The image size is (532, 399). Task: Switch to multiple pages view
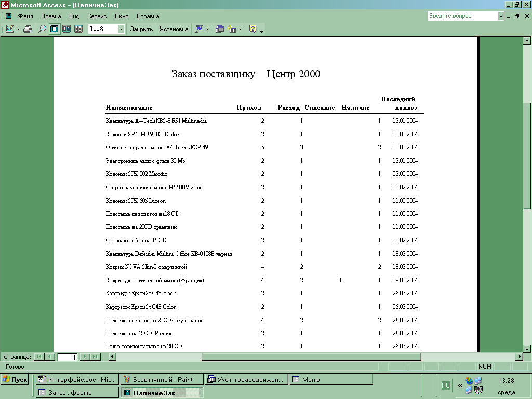pos(78,29)
